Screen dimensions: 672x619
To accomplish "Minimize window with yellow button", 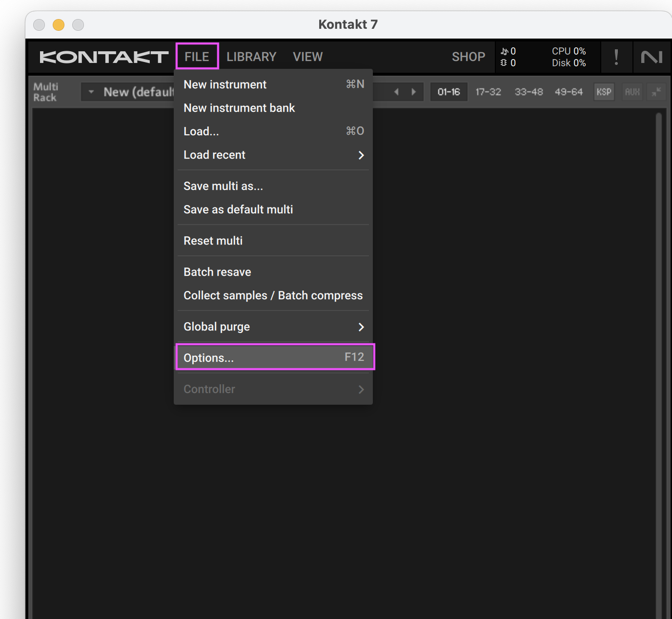I will [x=59, y=25].
